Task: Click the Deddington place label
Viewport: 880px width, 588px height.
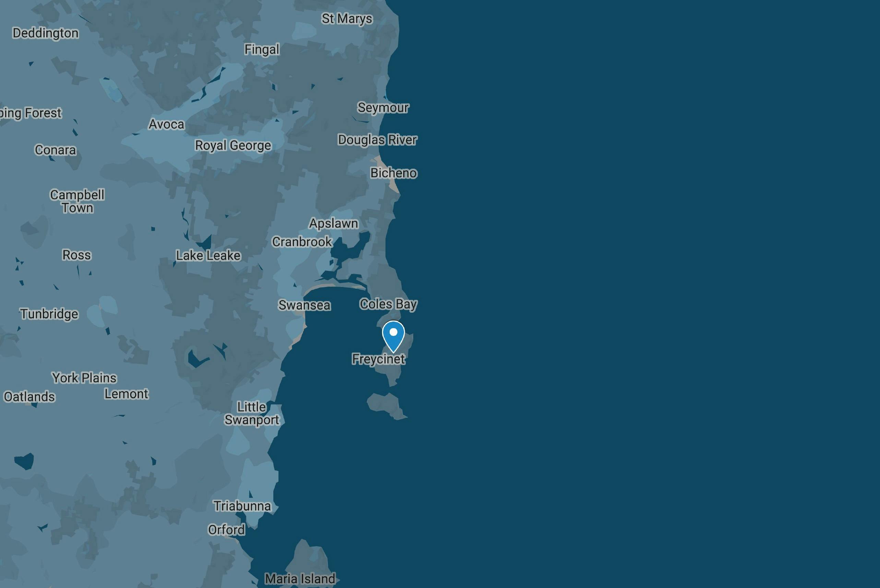Action: [45, 33]
